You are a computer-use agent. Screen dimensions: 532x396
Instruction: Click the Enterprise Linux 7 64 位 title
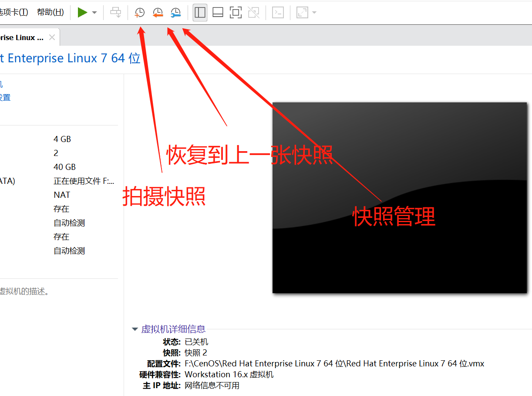click(70, 58)
